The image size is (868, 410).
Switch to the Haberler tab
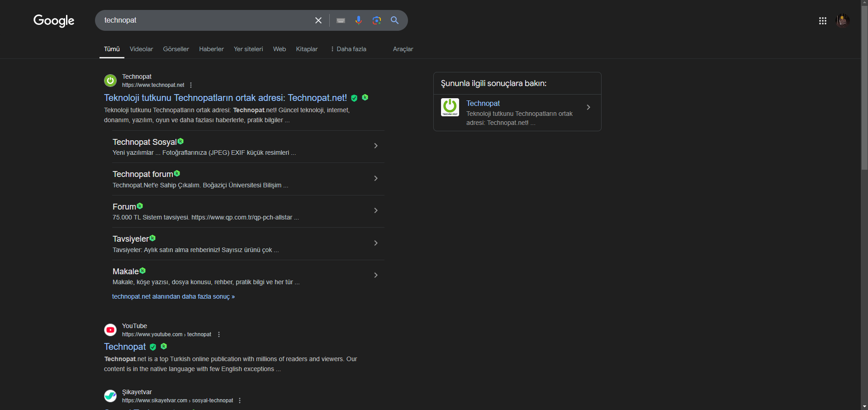(x=211, y=49)
